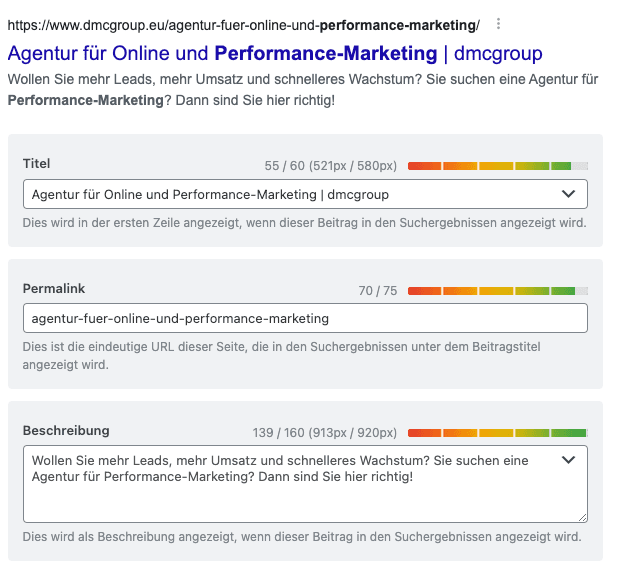Click the Permalink length indicator bar
This screenshot has width=617, height=569.
(x=497, y=291)
